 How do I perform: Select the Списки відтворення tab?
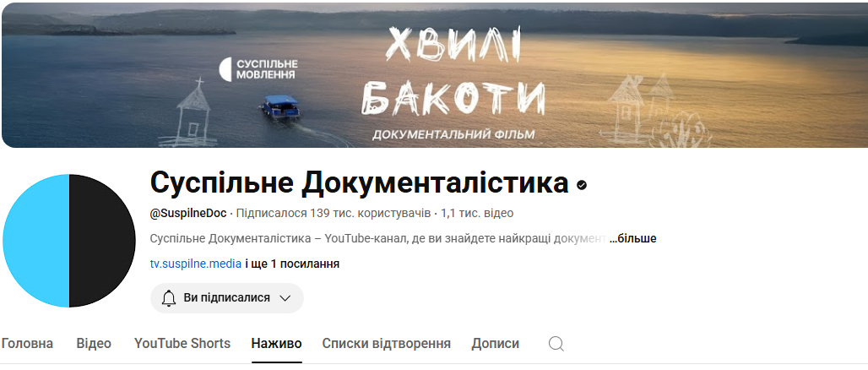tap(387, 344)
